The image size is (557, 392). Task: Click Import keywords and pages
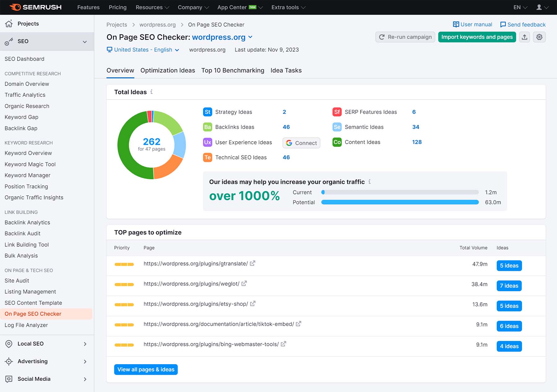click(x=477, y=37)
